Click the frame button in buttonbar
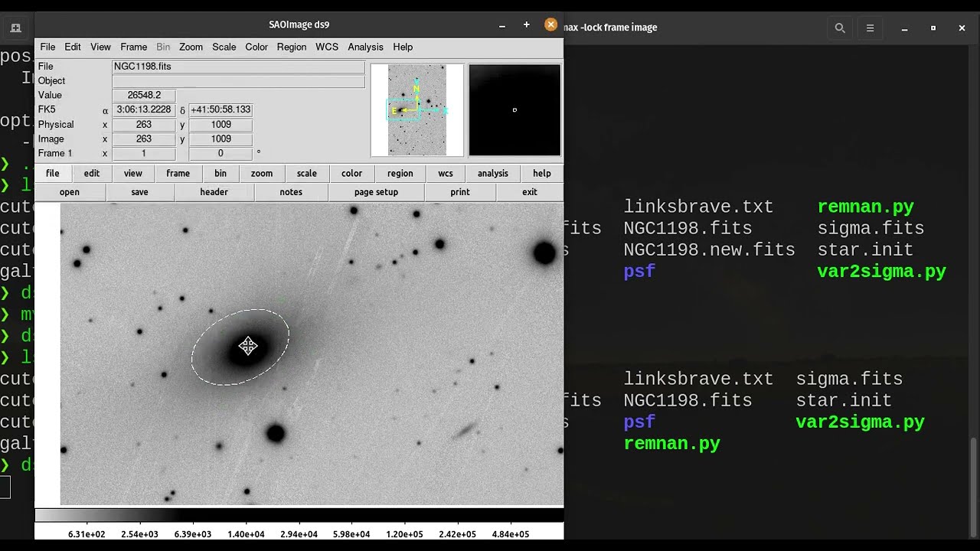Image resolution: width=980 pixels, height=551 pixels. click(178, 173)
